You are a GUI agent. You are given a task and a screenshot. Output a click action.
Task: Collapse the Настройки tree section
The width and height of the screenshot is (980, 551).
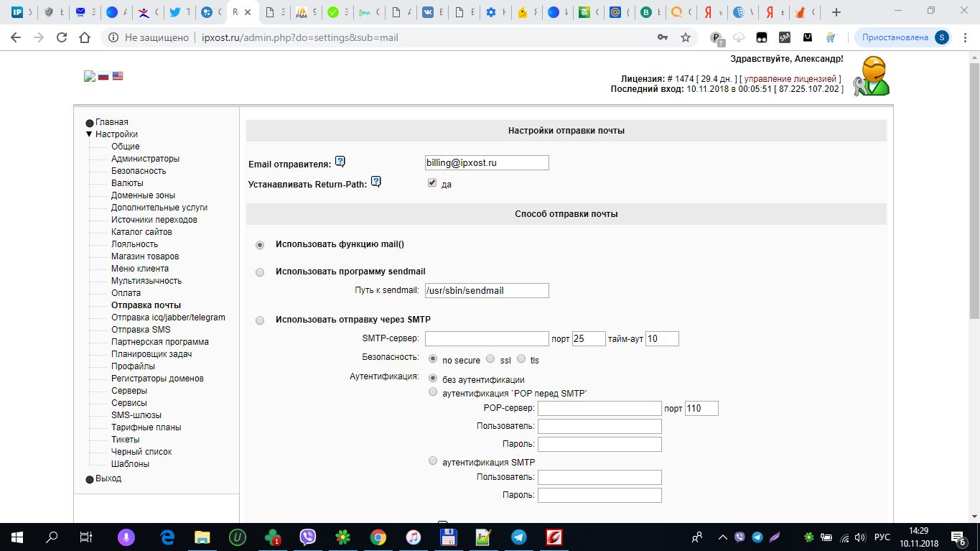89,134
